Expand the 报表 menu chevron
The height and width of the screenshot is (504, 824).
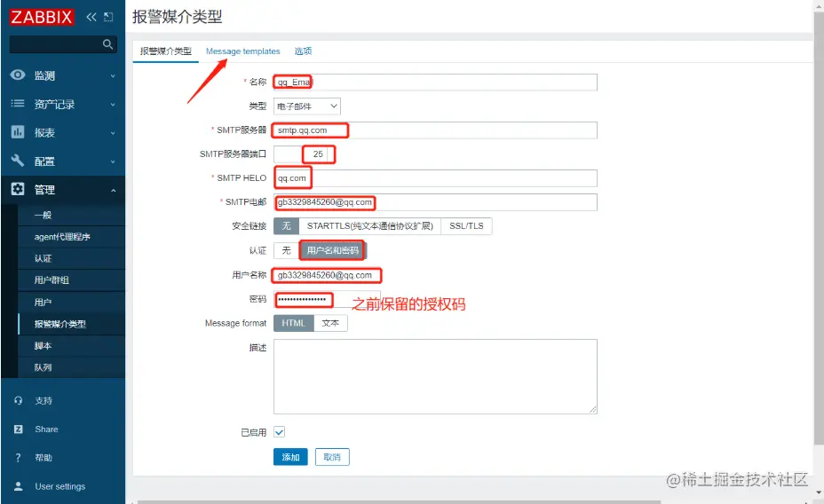pyautogui.click(x=113, y=133)
